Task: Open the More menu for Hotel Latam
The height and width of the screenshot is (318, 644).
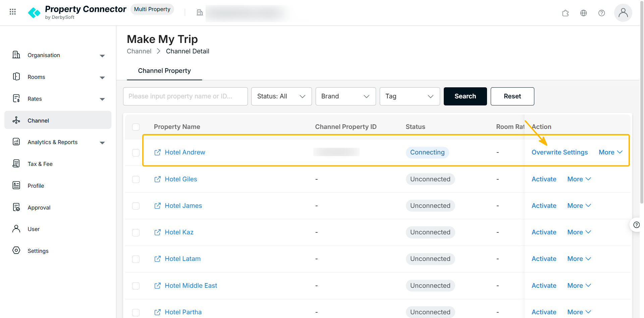Action: [x=579, y=259]
